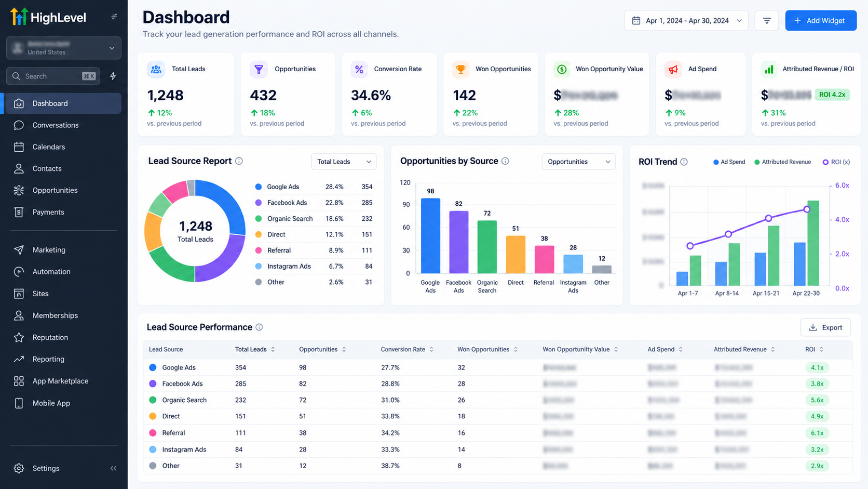Open Reporting in sidebar

click(x=63, y=359)
